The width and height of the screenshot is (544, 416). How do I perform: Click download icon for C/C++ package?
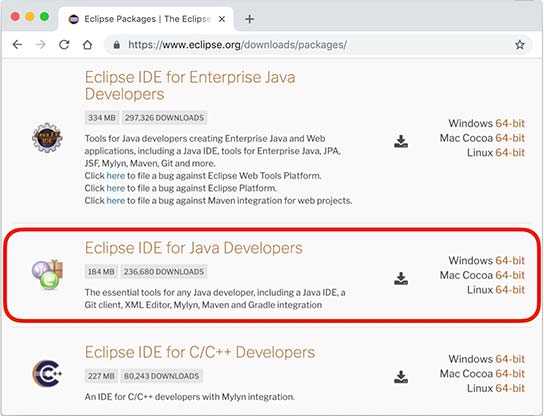(401, 377)
